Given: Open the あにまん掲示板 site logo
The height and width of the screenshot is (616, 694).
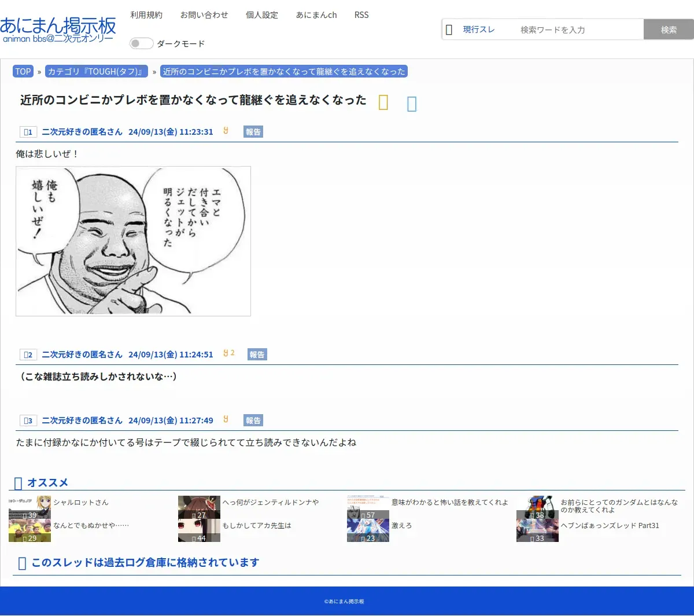Looking at the screenshot, I should (58, 29).
